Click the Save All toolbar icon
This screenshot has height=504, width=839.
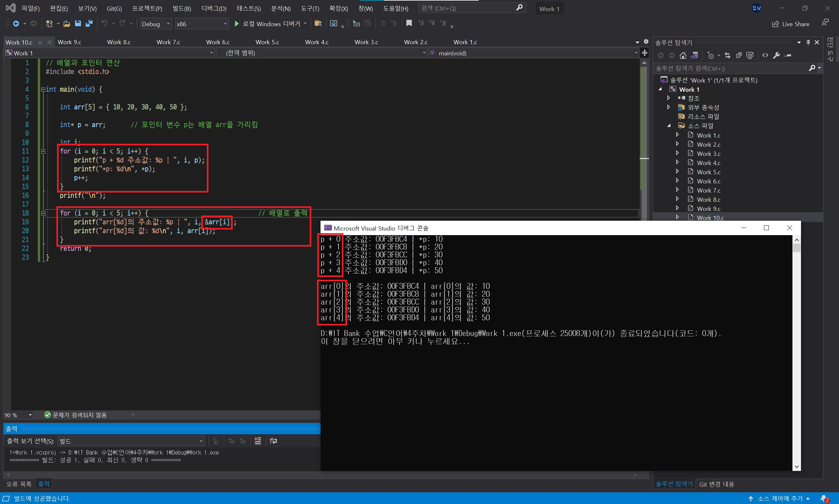[89, 24]
